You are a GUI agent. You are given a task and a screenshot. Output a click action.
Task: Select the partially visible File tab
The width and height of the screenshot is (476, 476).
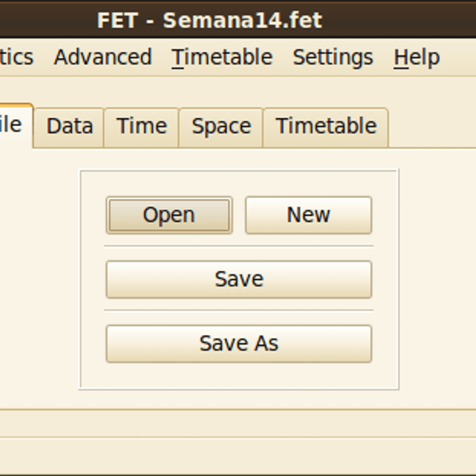(x=12, y=125)
